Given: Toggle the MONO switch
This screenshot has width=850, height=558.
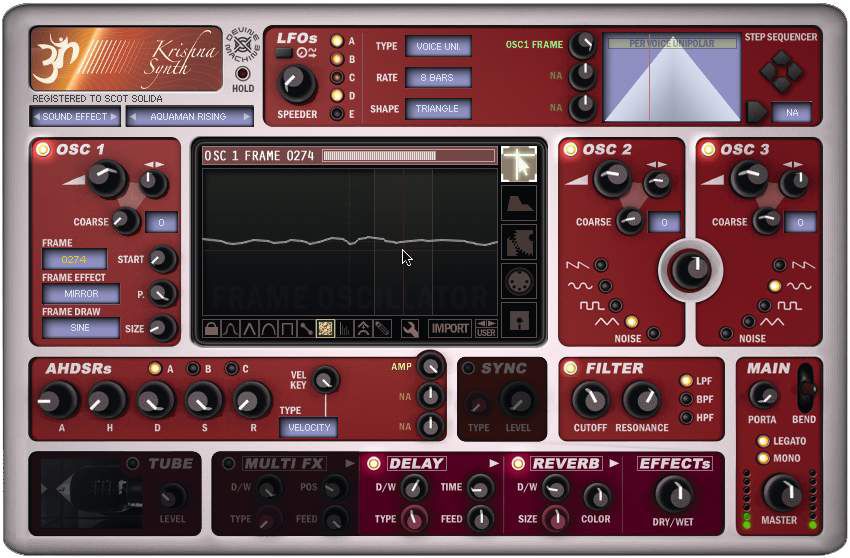Looking at the screenshot, I should click(x=763, y=458).
